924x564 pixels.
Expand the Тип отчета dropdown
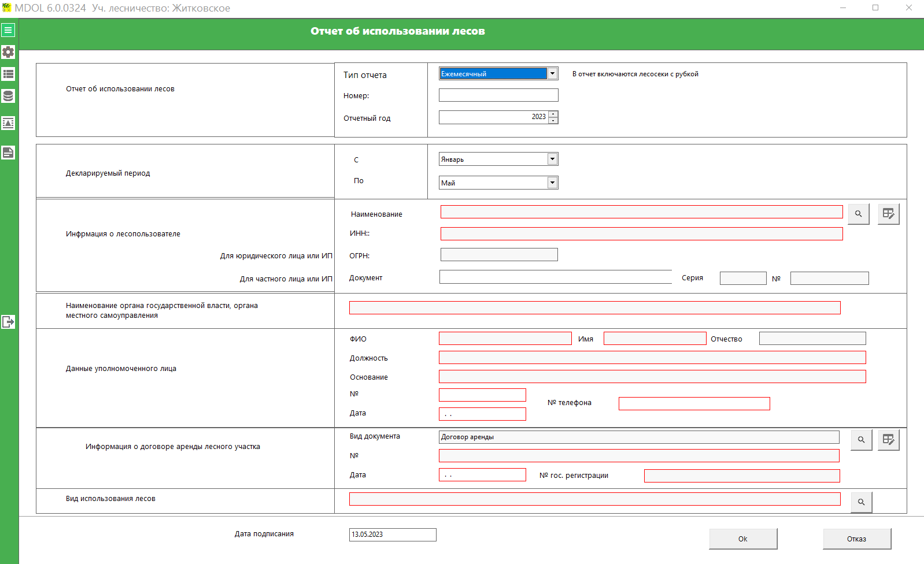(553, 73)
